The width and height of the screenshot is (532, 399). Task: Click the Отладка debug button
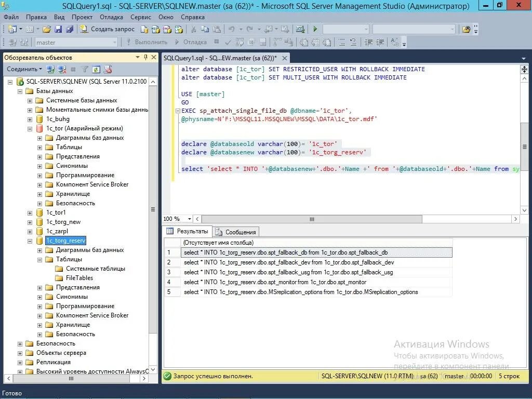[x=191, y=42]
